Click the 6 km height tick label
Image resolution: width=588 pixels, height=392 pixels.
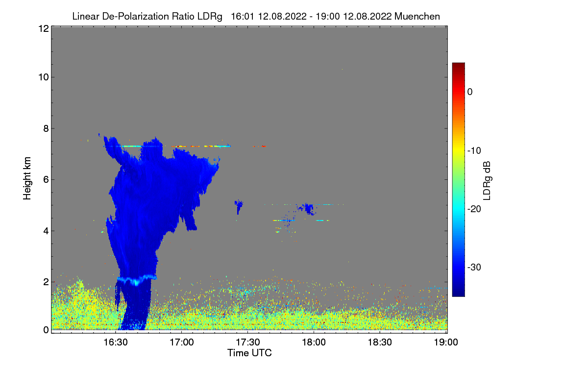point(46,179)
